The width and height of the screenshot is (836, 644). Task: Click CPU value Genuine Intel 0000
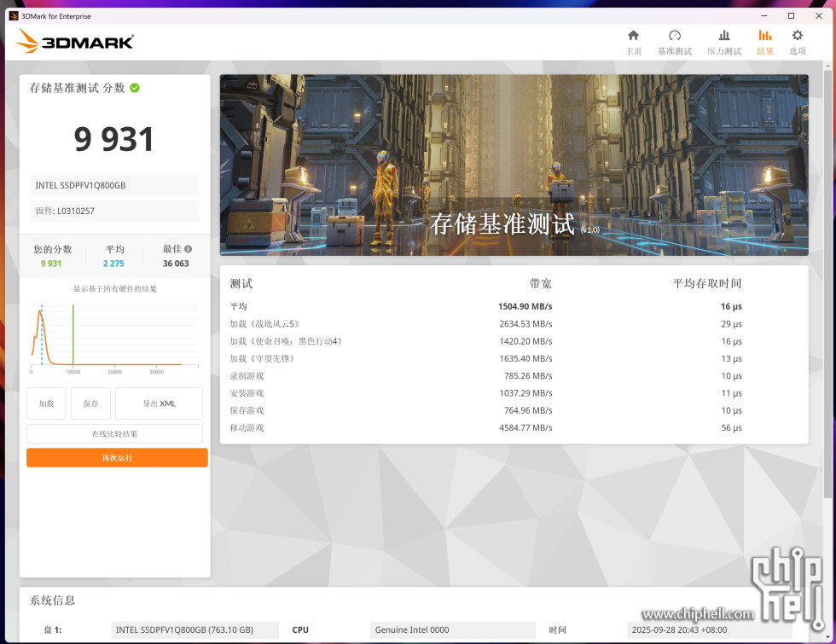[453, 629]
